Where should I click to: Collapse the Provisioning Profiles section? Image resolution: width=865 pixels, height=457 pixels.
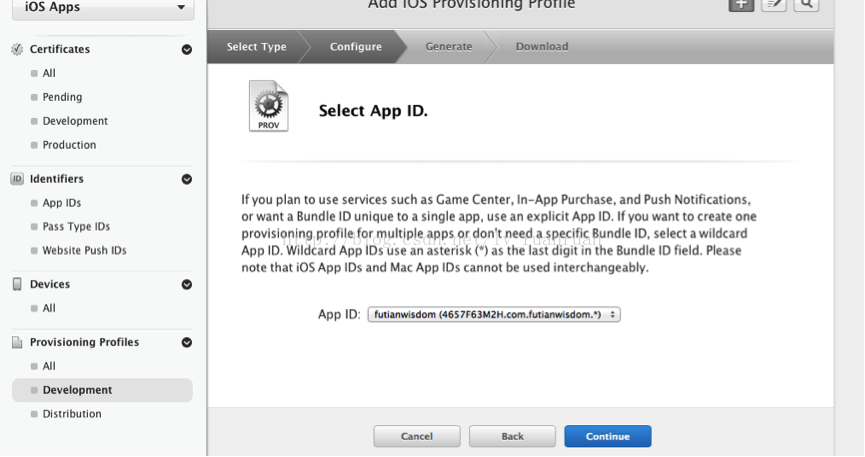[187, 343]
